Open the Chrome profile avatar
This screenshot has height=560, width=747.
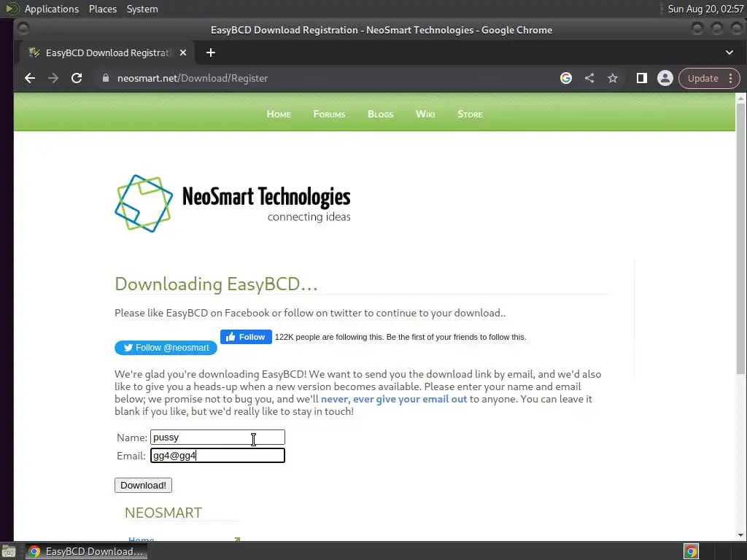pos(665,79)
